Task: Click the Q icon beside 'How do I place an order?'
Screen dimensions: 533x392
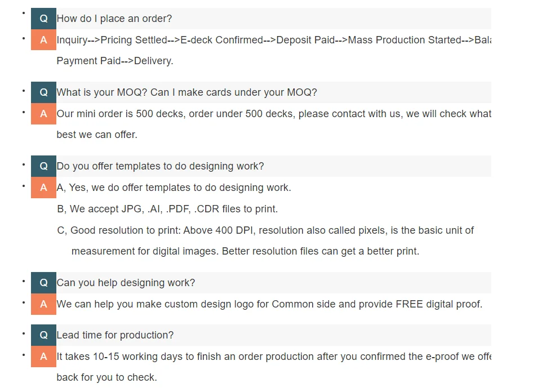Action: 43,19
